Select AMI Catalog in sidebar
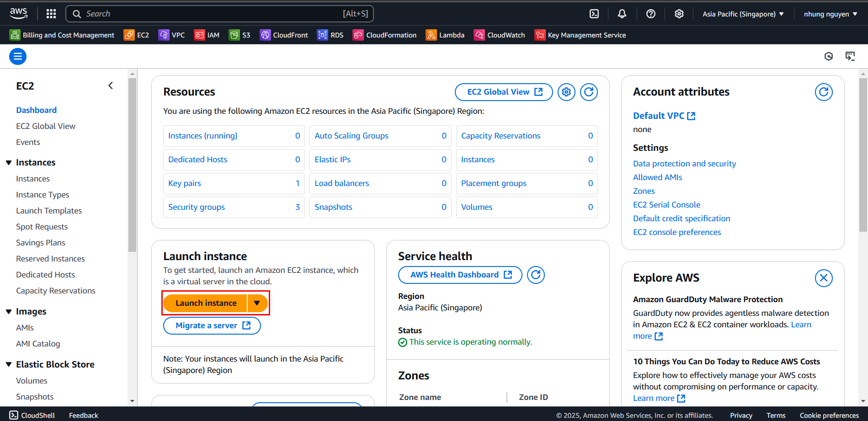 click(x=38, y=344)
